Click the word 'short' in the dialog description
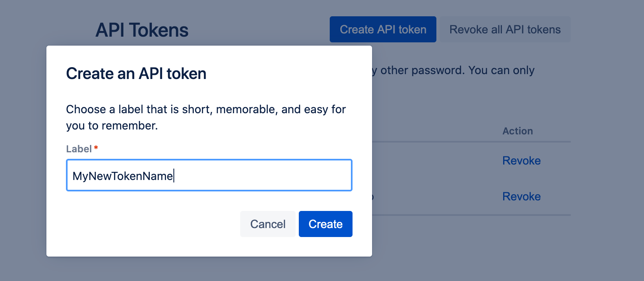Screen dimensions: 644x281 pos(196,109)
